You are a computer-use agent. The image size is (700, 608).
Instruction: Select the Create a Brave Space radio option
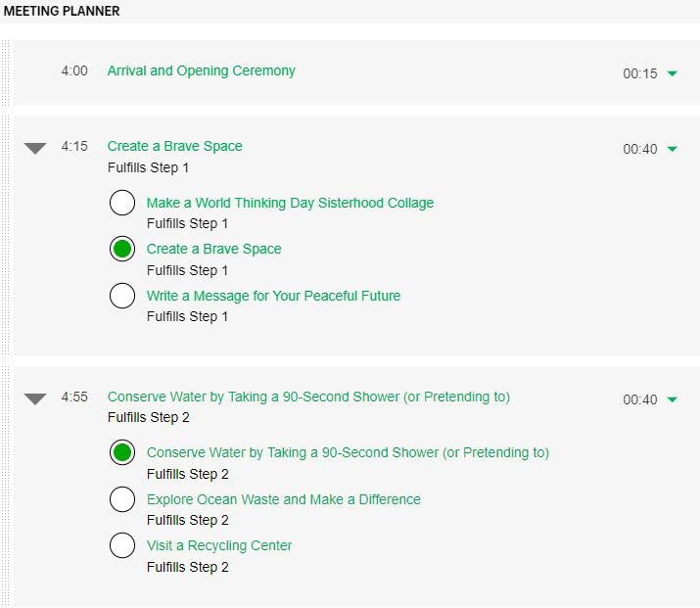click(x=122, y=249)
